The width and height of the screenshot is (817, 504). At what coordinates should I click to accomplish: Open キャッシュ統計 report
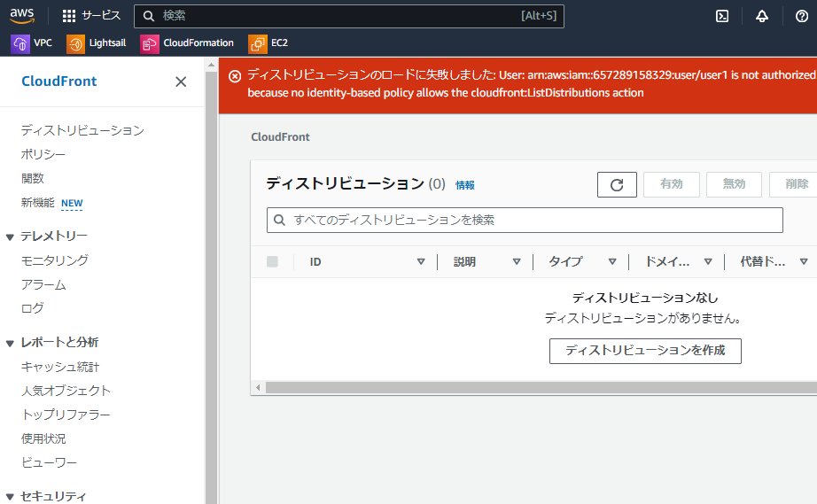click(x=60, y=367)
